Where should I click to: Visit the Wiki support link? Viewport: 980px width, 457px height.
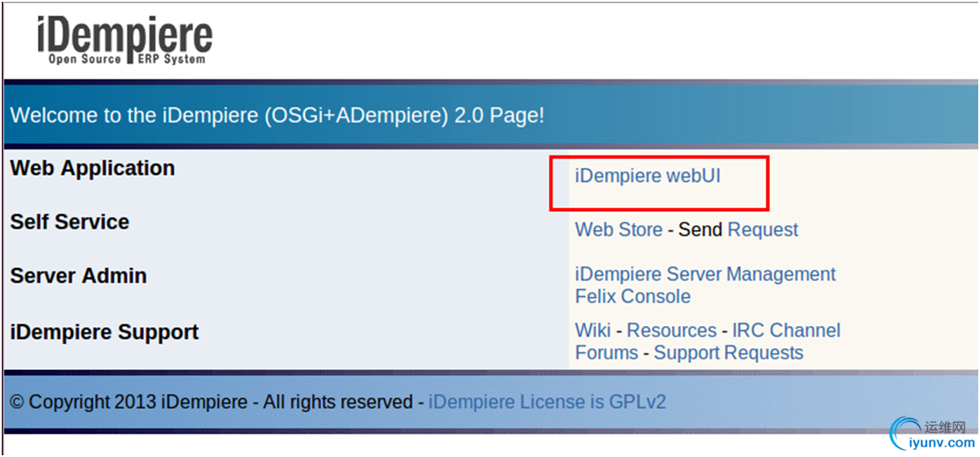pyautogui.click(x=593, y=330)
